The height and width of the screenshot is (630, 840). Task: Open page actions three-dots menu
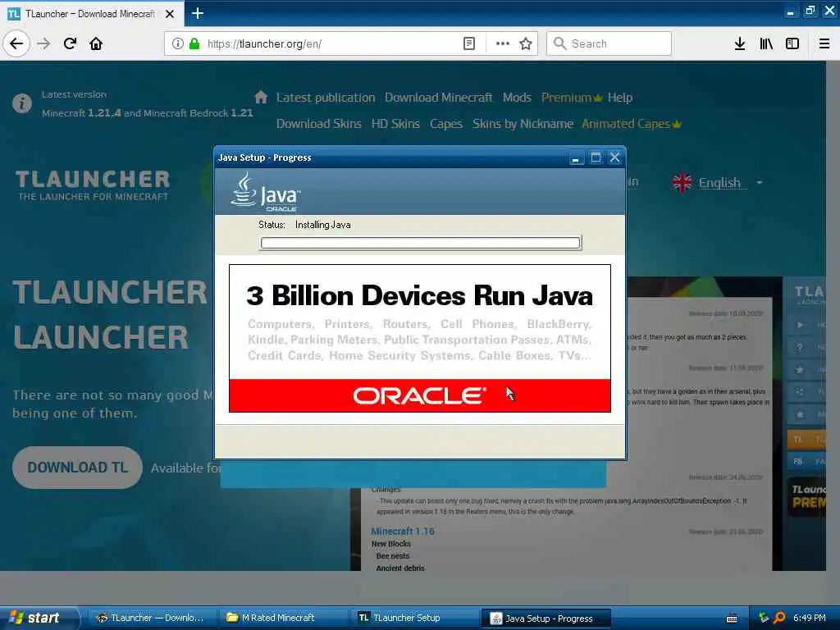(x=503, y=43)
